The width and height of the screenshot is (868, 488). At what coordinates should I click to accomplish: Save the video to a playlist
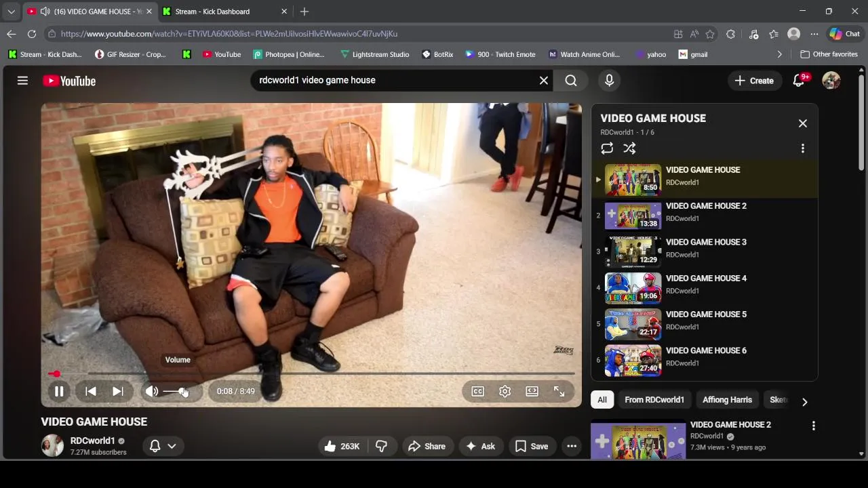click(532, 446)
